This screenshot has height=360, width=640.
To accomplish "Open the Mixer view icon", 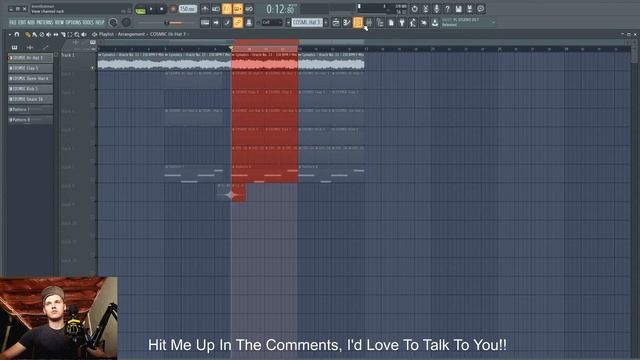I will pyautogui.click(x=369, y=22).
